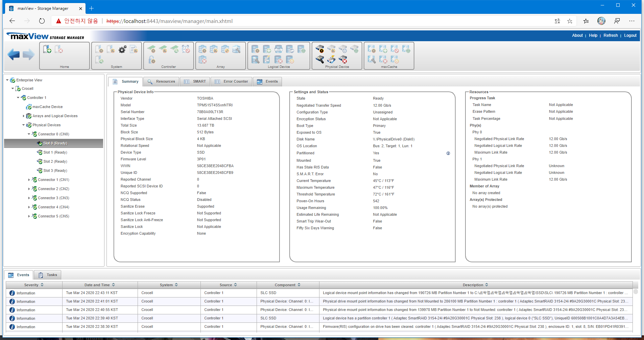This screenshot has width=644, height=340.
Task: Click red X disks icon in Array group
Action: [202, 60]
